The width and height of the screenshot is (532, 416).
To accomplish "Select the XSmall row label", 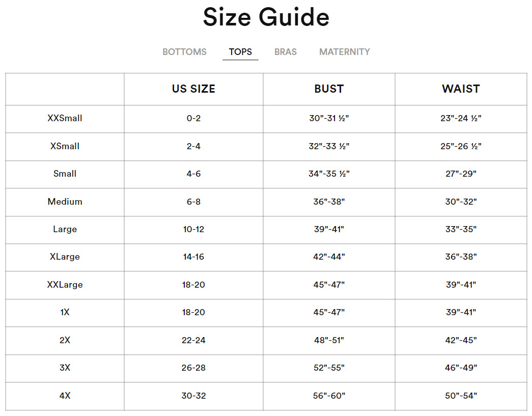I will 65,146.
